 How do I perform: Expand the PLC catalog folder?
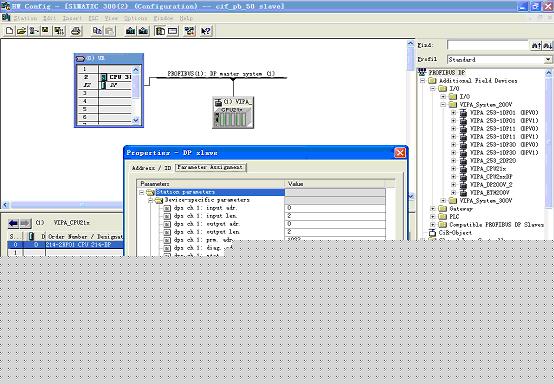(x=433, y=217)
